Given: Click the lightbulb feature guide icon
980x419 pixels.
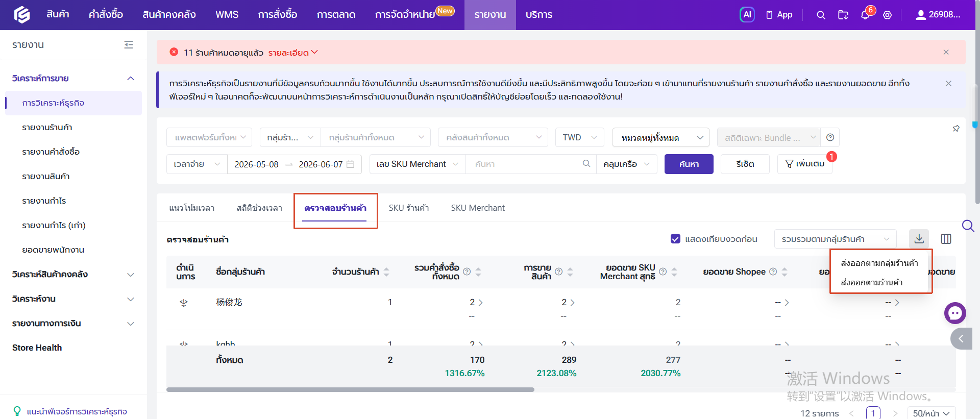Looking at the screenshot, I should [x=17, y=411].
